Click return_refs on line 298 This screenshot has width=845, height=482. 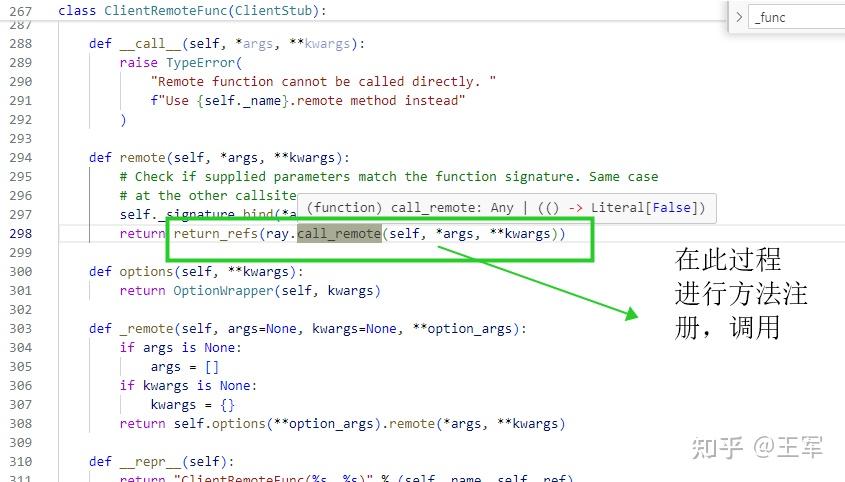pos(216,233)
